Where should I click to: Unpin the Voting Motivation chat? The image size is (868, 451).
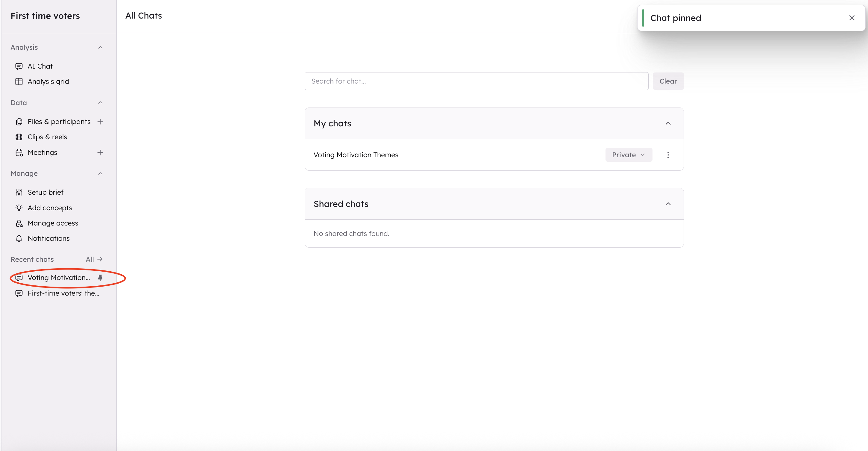click(x=100, y=278)
